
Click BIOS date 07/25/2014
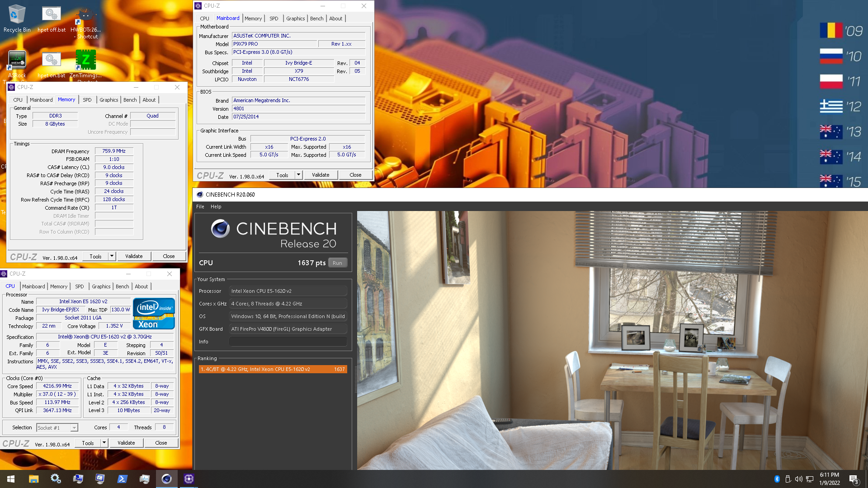click(298, 117)
